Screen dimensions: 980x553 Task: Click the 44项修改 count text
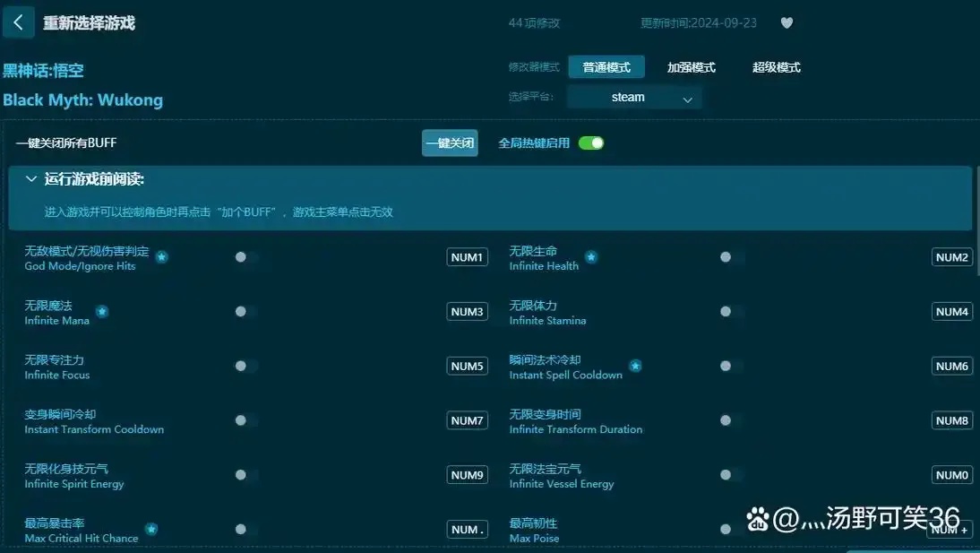[534, 23]
